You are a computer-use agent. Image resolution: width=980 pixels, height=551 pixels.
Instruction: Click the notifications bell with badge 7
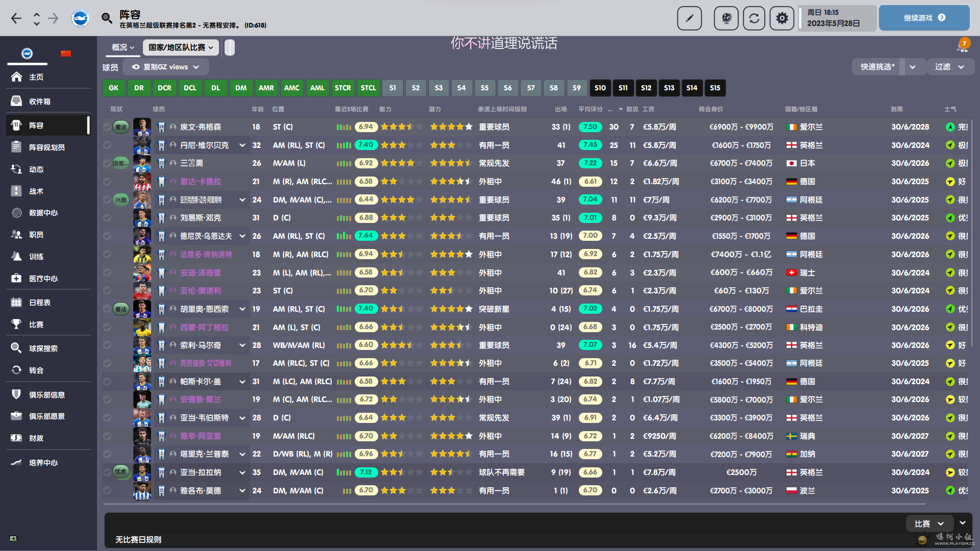pyautogui.click(x=962, y=46)
